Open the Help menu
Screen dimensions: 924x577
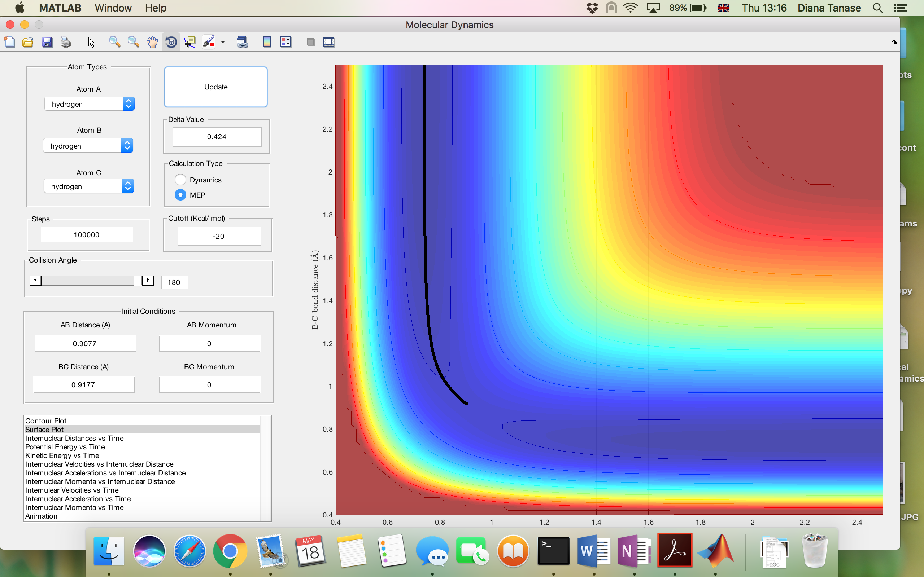[156, 8]
